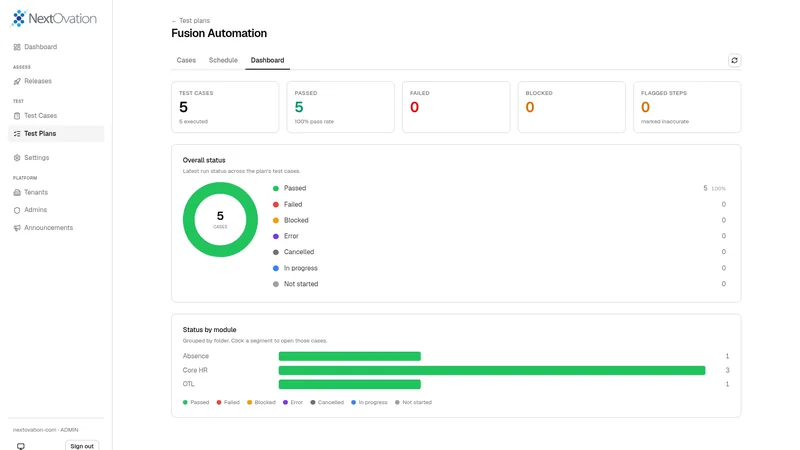Select Test Plans in the sidebar
Screen dimensions: 800x450
56,134
